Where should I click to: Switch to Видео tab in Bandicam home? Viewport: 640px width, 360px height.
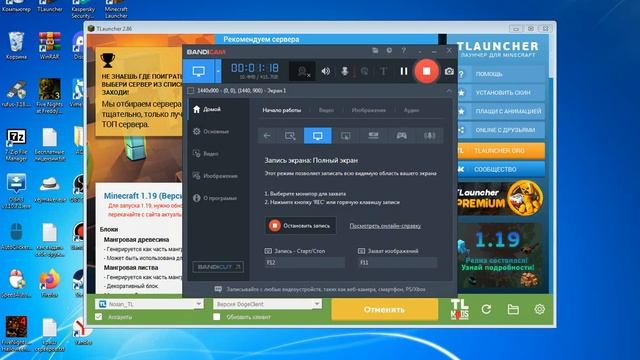point(326,110)
